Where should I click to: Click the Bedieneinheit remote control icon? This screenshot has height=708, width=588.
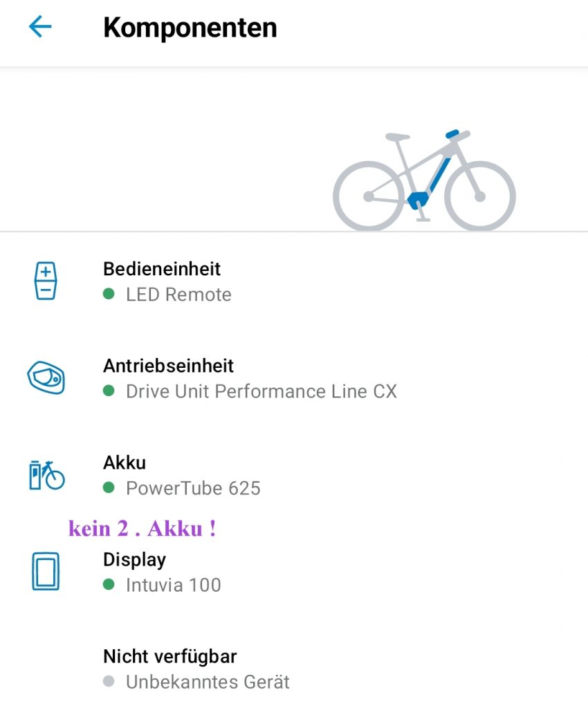click(46, 281)
